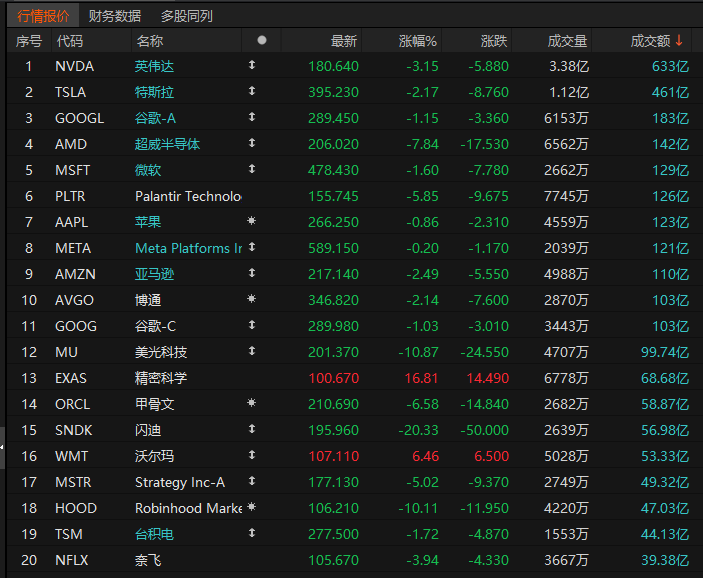Image resolution: width=703 pixels, height=578 pixels.
Task: Click the marker icon in TSLA row
Action: [252, 91]
